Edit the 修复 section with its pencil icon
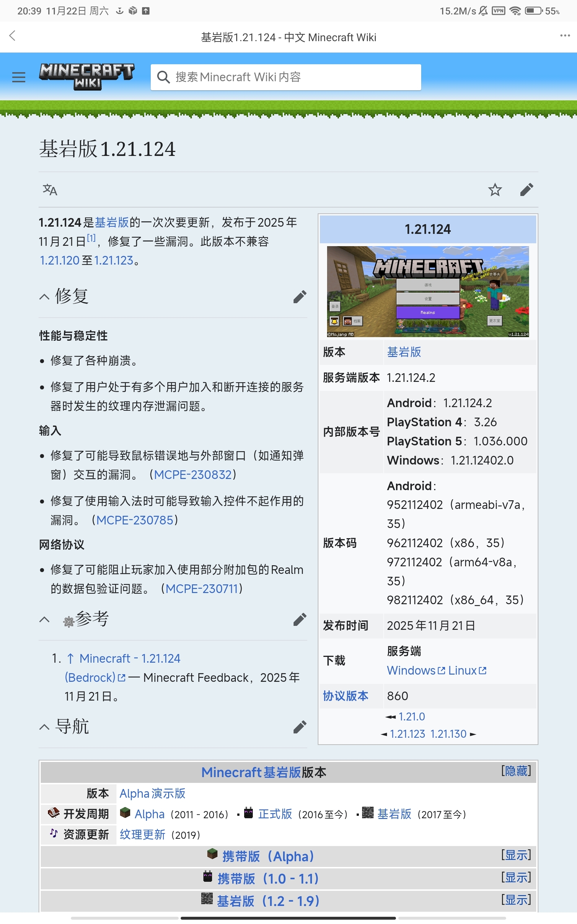Screen dimensions: 577x924 coord(300,297)
